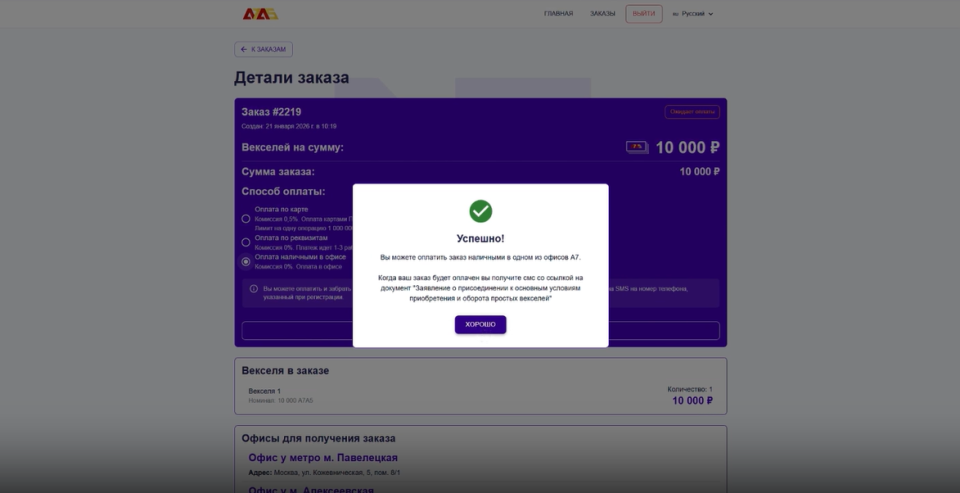The image size is (960, 493).
Task: Click the 7% banknote icon near amount
Action: [x=637, y=147]
